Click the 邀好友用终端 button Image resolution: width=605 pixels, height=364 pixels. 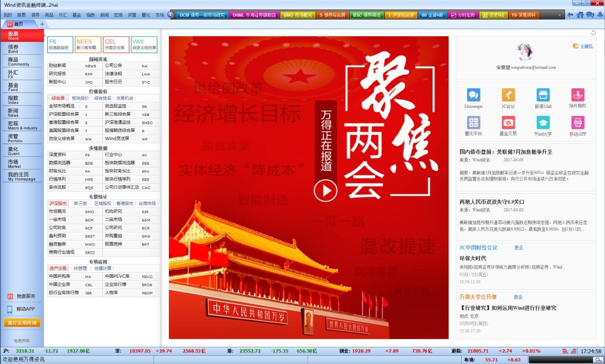(x=22, y=323)
